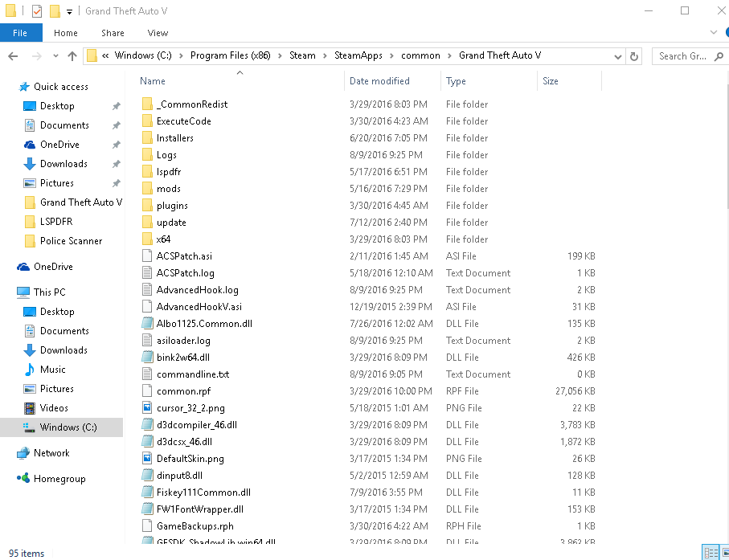Screen dimensions: 729x560
Task: Select the _CommonRedist folder icon
Action: pos(147,104)
